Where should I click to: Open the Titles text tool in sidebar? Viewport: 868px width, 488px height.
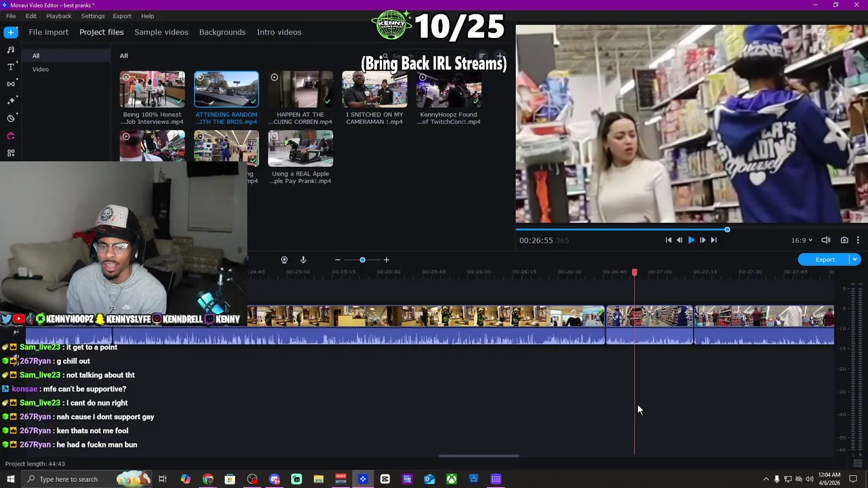(11, 66)
